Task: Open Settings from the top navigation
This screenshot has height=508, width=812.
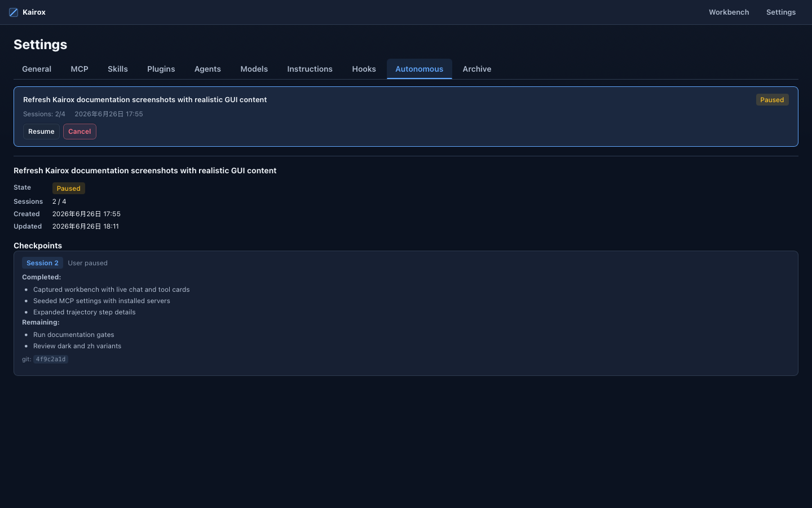Action: pos(781,12)
